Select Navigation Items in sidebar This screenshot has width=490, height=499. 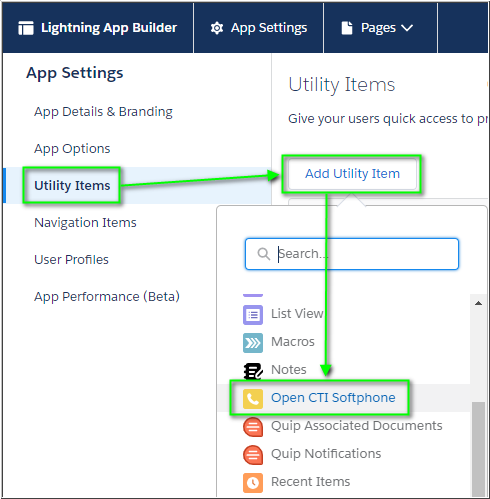(x=85, y=222)
